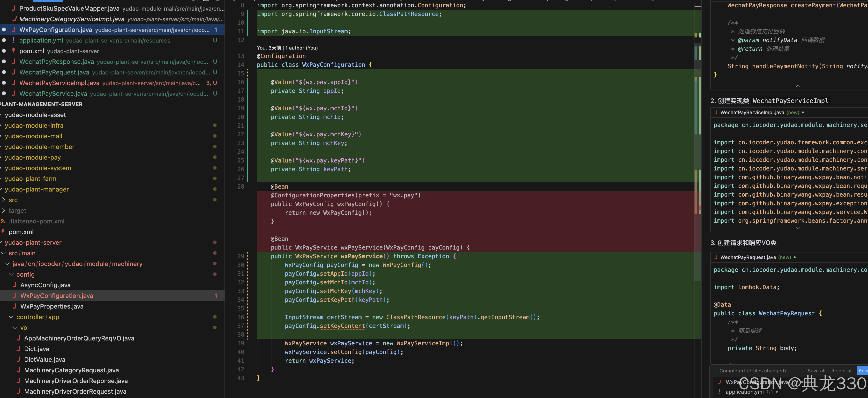Collapse the src/main folder chevron
The height and width of the screenshot is (398, 868).
(x=3, y=253)
